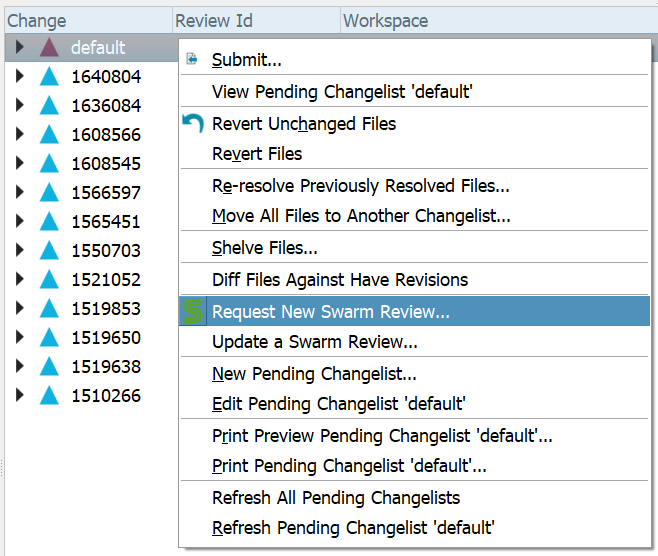Click the blue triangle icon for changelist 1566597
Viewport: 658px width, 556px height.
click(50, 192)
